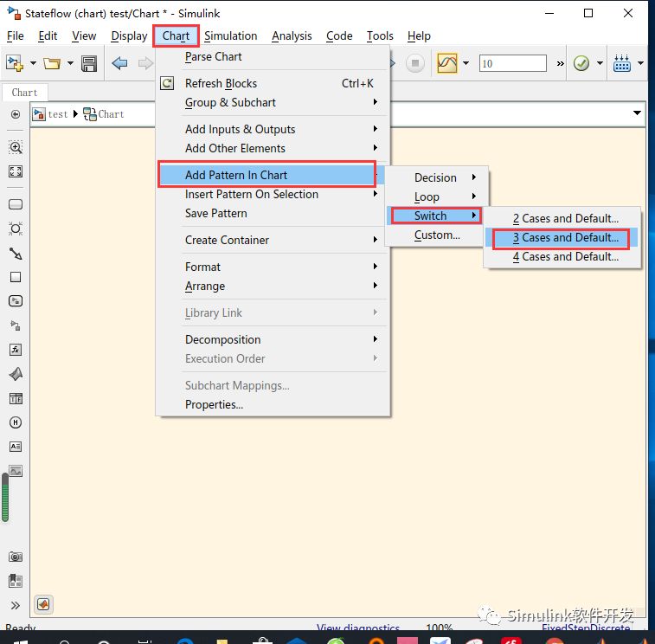Image resolution: width=655 pixels, height=644 pixels.
Task: Open the Simulation menu
Action: tap(230, 36)
